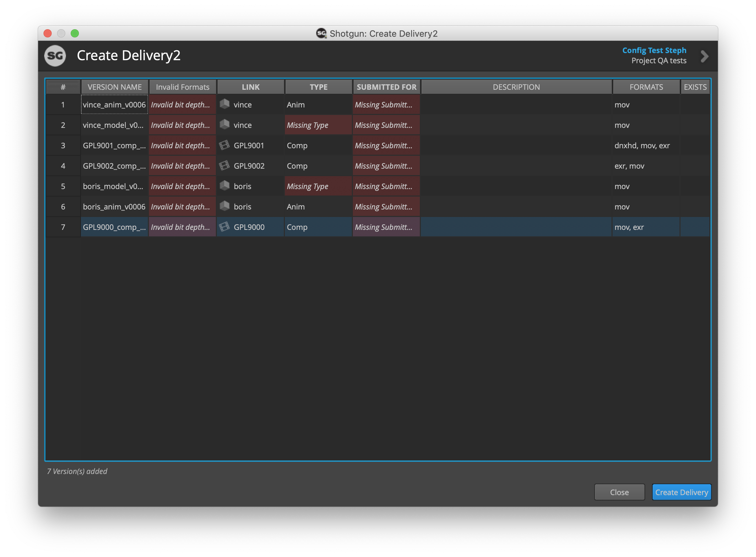
Task: Select the GPL9001_comp_... version cell
Action: tap(115, 145)
